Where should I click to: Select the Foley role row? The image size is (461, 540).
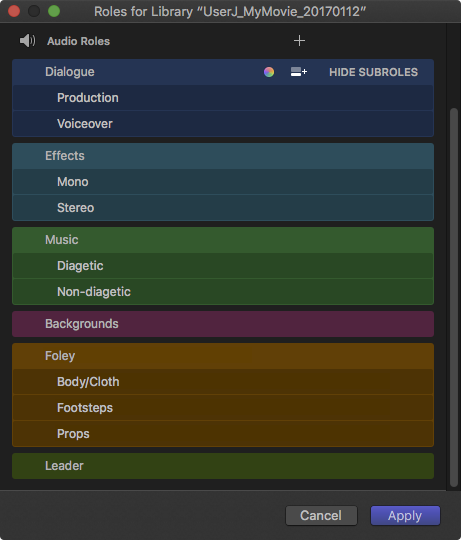pos(223,356)
